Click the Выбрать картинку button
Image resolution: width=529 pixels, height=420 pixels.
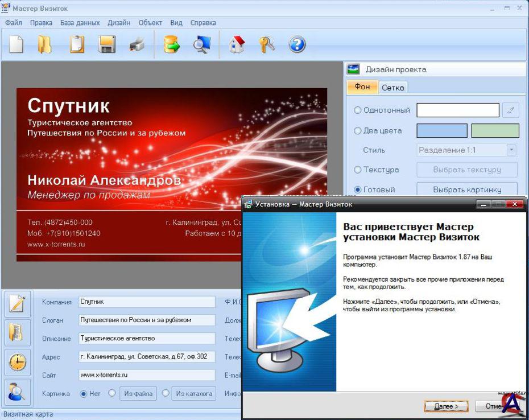[x=467, y=190]
